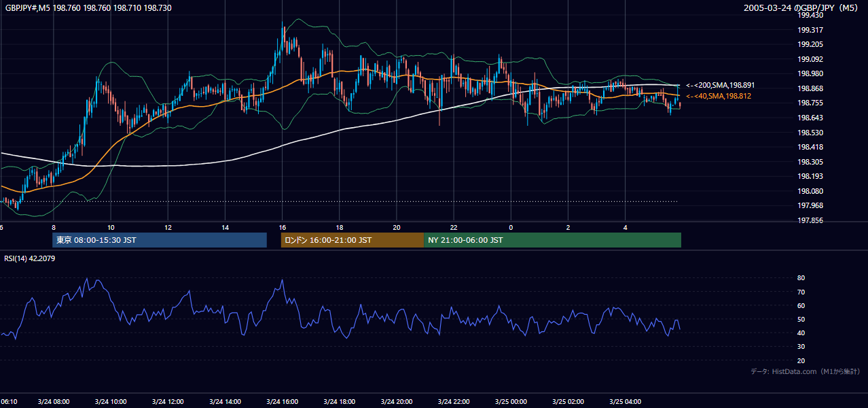Click hour tick 4 under price chart
The image size is (868, 408).
pos(625,228)
